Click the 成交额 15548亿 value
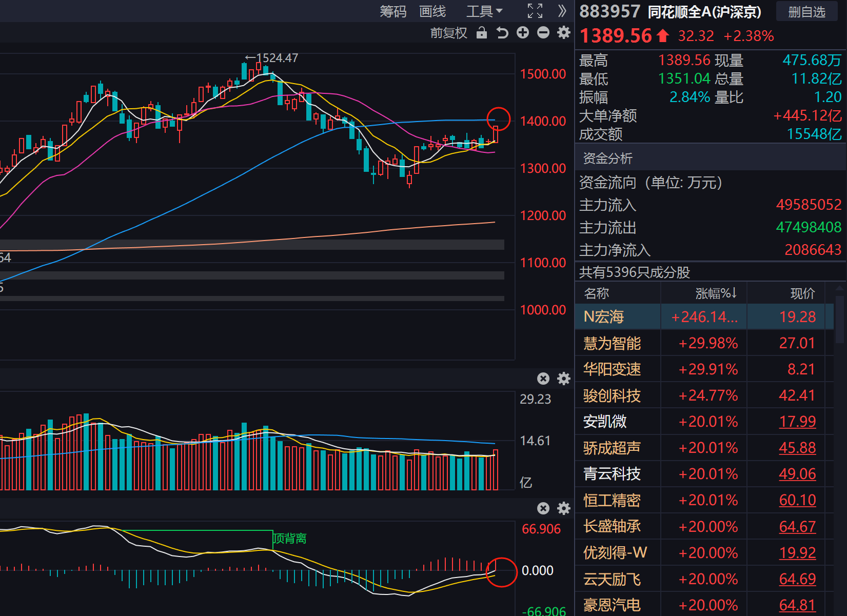The width and height of the screenshot is (847, 616). (814, 134)
